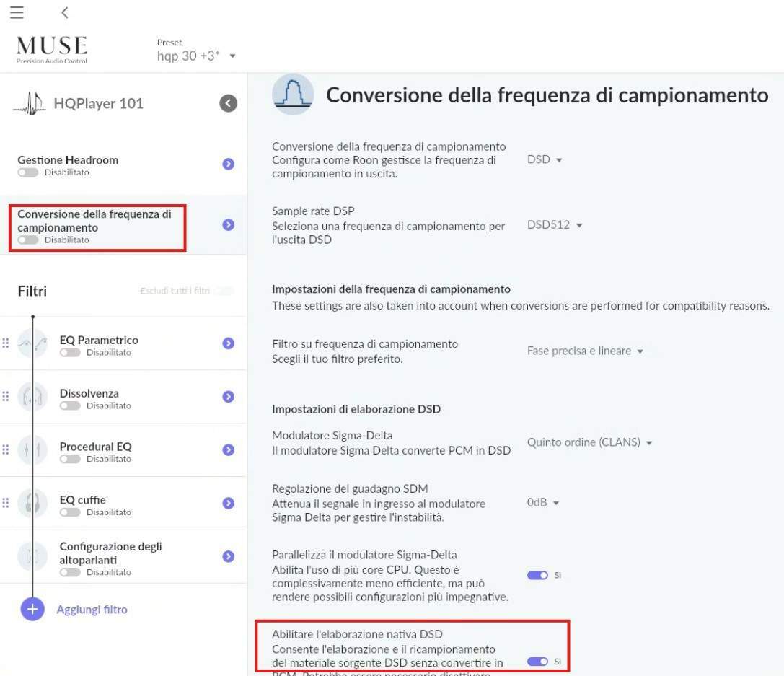This screenshot has height=676, width=784.
Task: Go back with the top arrow
Action: [64, 12]
